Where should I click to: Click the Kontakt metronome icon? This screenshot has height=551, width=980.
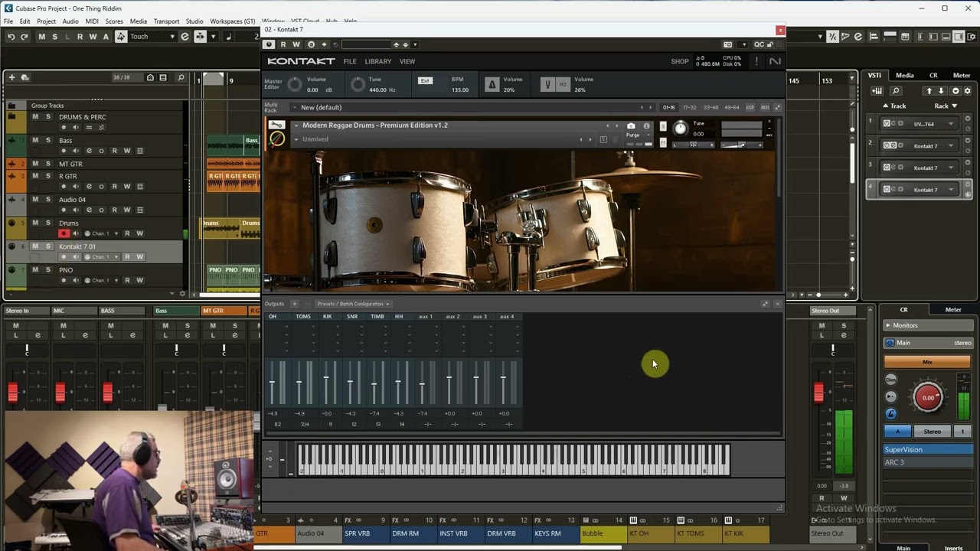(492, 84)
